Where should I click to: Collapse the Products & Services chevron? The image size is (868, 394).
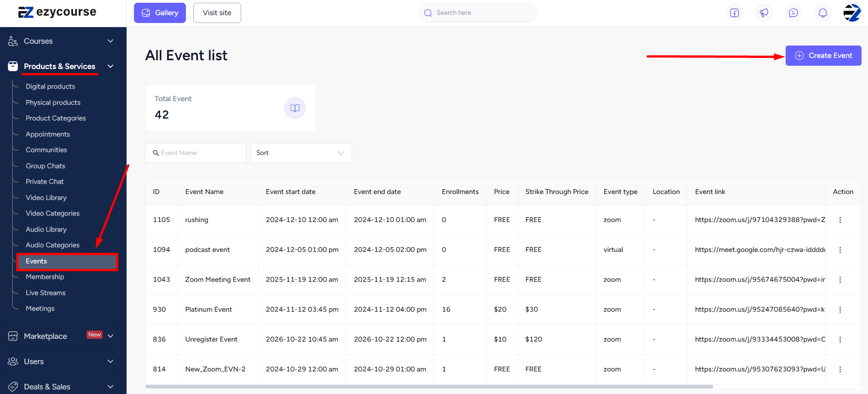point(110,66)
